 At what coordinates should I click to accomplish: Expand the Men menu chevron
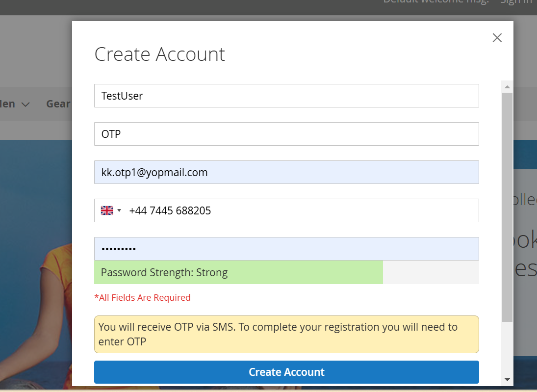26,104
